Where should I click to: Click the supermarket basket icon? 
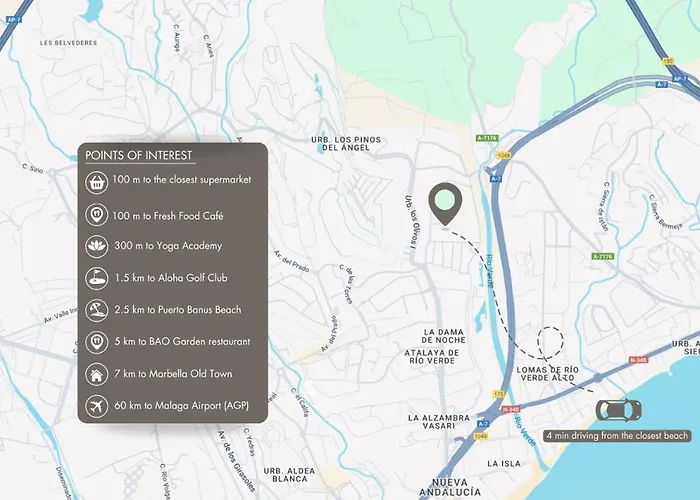[97, 181]
